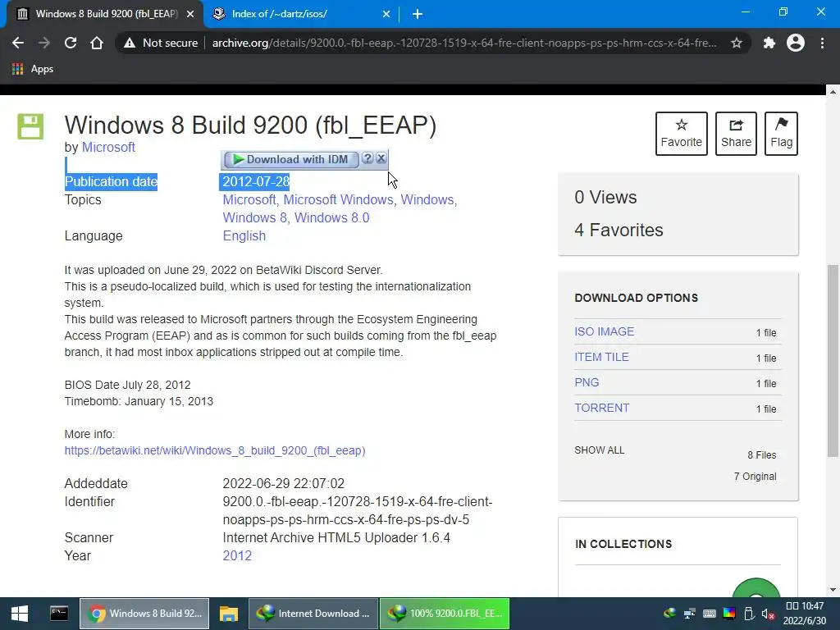
Task: Open the TORRENT download option
Action: point(601,409)
